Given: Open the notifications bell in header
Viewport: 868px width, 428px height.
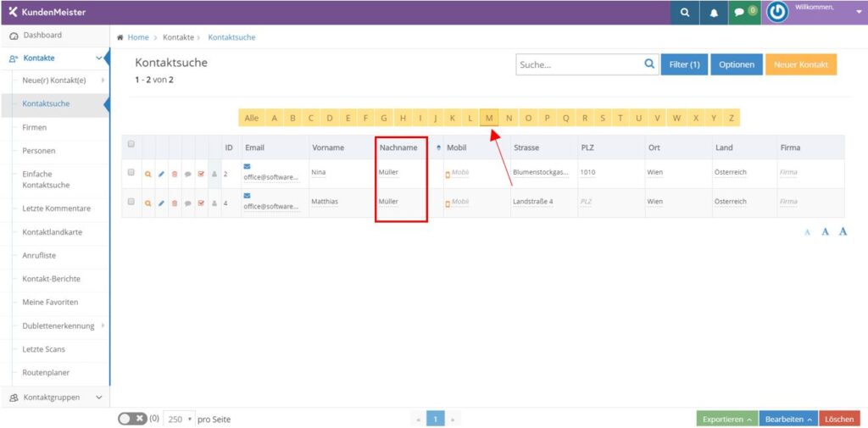Looking at the screenshot, I should coord(713,13).
